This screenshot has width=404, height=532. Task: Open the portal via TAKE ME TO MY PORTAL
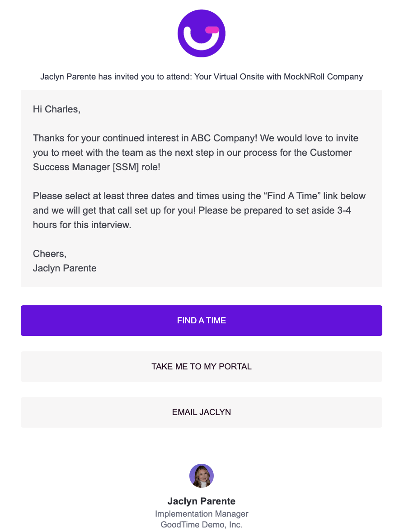[202, 367]
